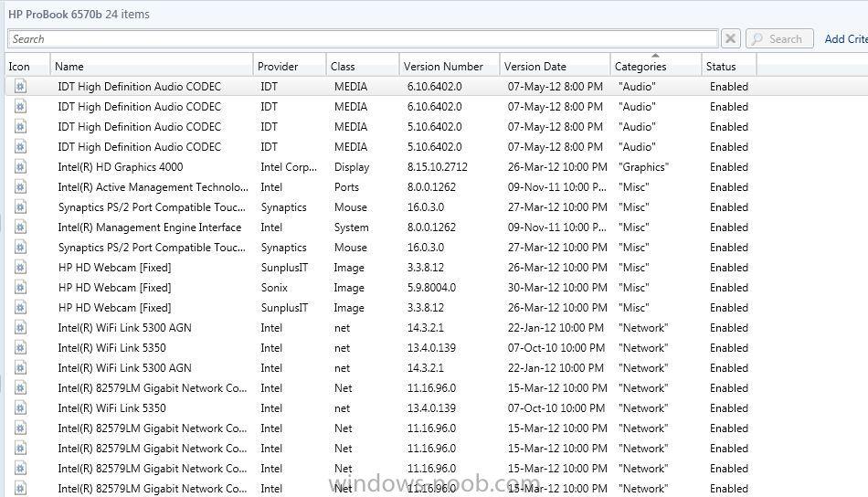Click version number 5.9.8004.0
The width and height of the screenshot is (868, 497).
(432, 287)
